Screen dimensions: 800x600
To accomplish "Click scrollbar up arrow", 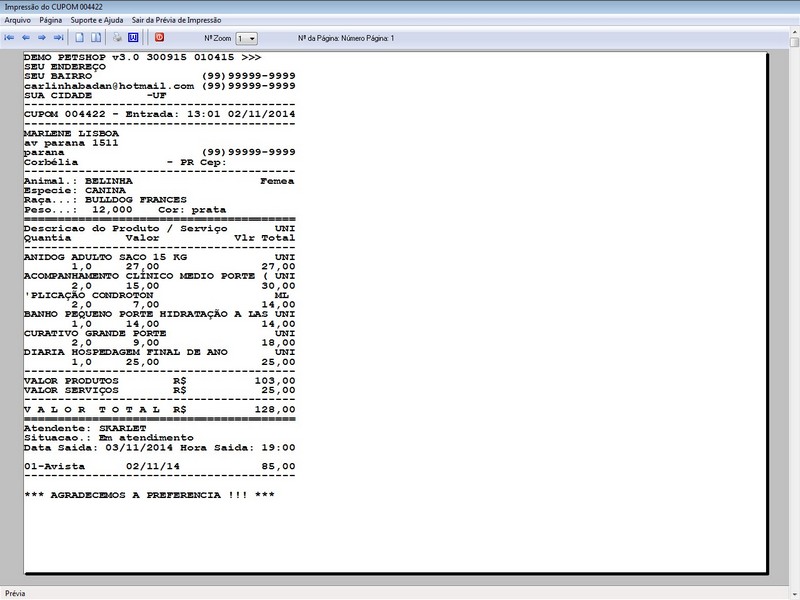I will tap(794, 32).
